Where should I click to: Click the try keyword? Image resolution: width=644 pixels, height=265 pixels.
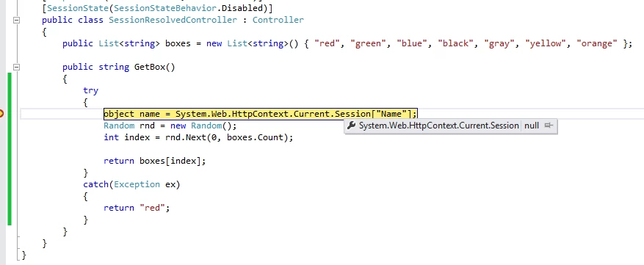point(90,90)
